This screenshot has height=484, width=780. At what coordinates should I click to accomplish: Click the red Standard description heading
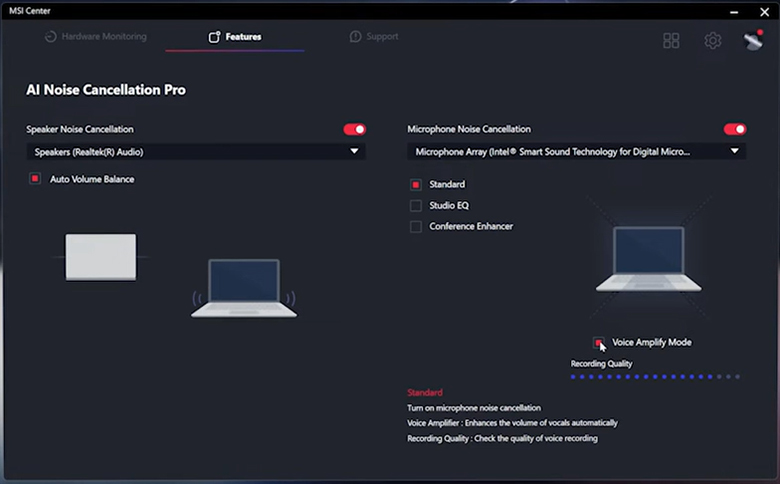coord(425,392)
